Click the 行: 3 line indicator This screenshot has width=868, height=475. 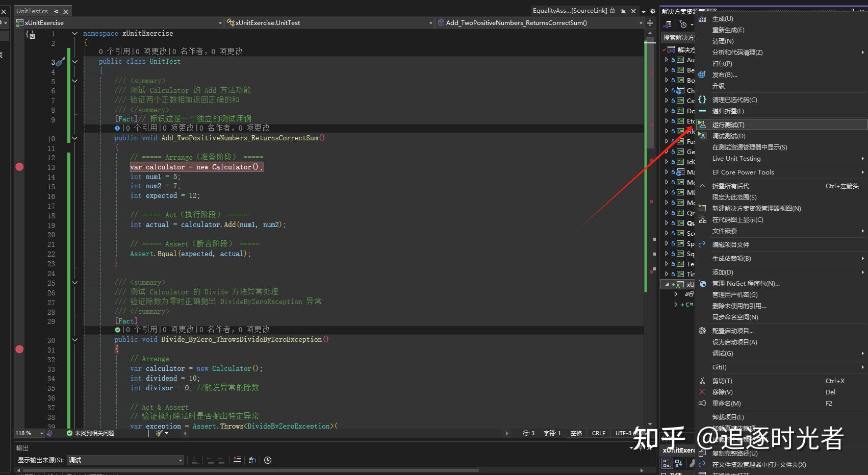(528, 433)
